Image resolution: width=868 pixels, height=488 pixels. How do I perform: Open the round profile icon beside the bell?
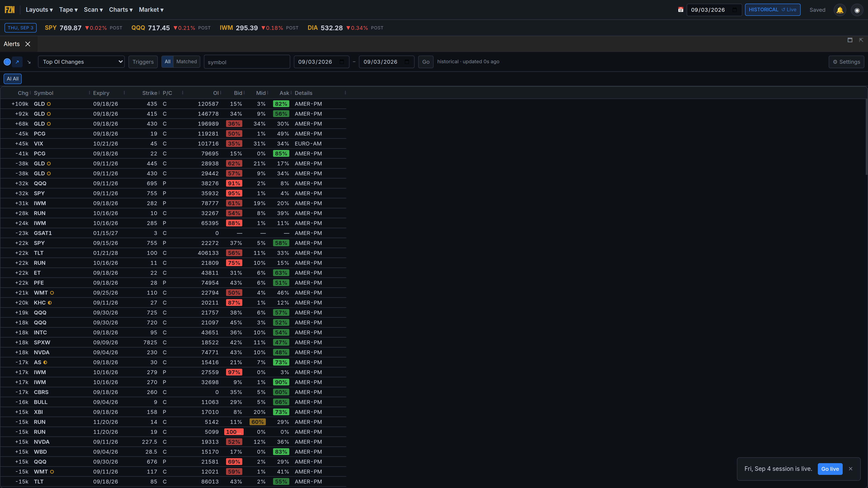pyautogui.click(x=857, y=10)
